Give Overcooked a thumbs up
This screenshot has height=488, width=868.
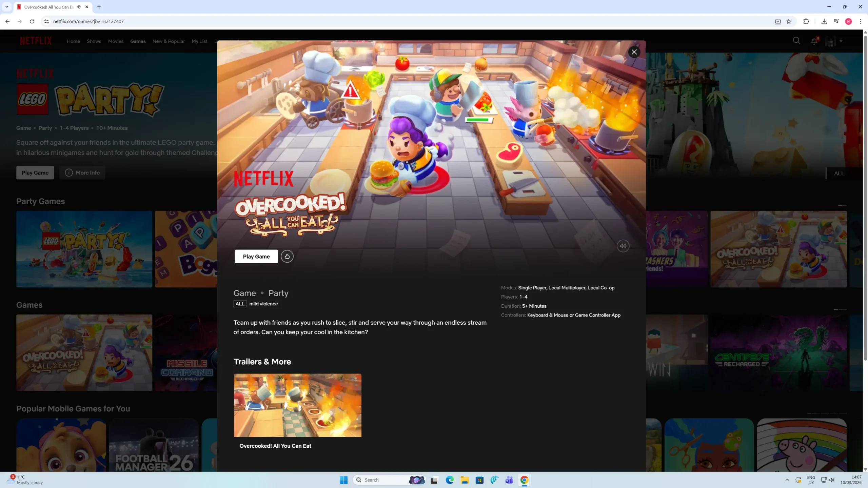[x=287, y=256]
